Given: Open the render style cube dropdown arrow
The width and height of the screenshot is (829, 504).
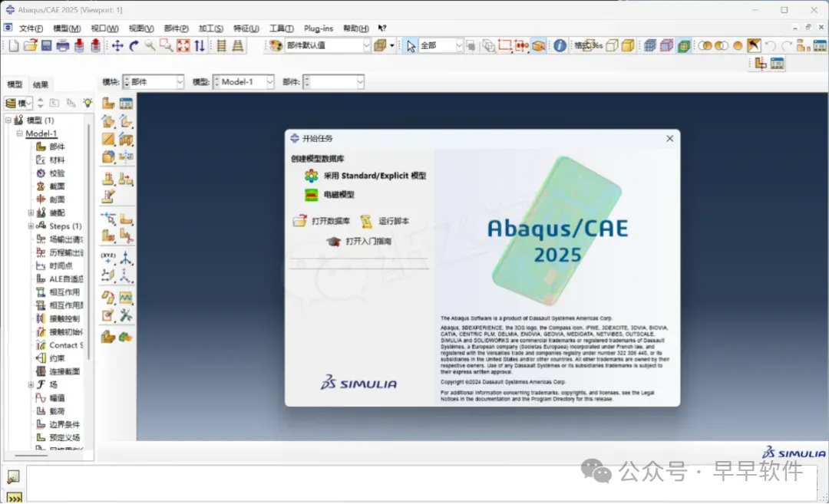Looking at the screenshot, I should 391,46.
